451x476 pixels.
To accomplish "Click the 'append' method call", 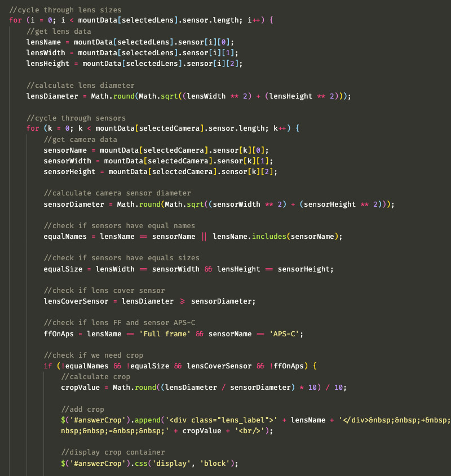I will 148,420.
